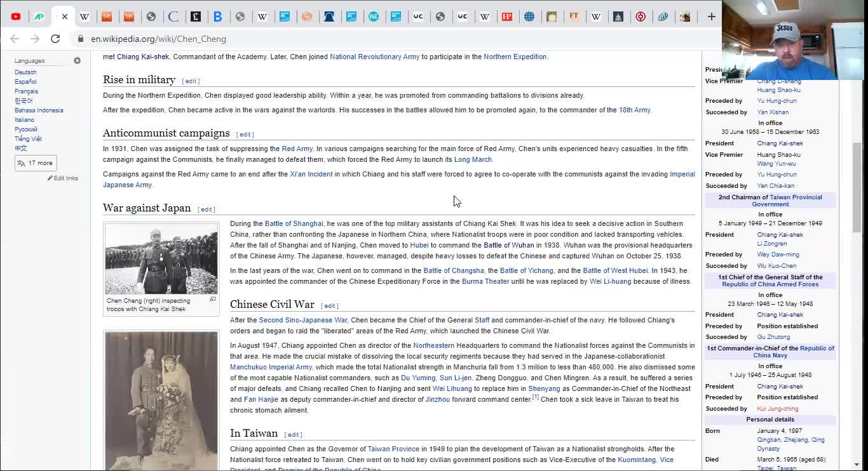This screenshot has width=868, height=471.
Task: Follow the 'Manchukuo Imperial Army' link
Action: (271, 367)
